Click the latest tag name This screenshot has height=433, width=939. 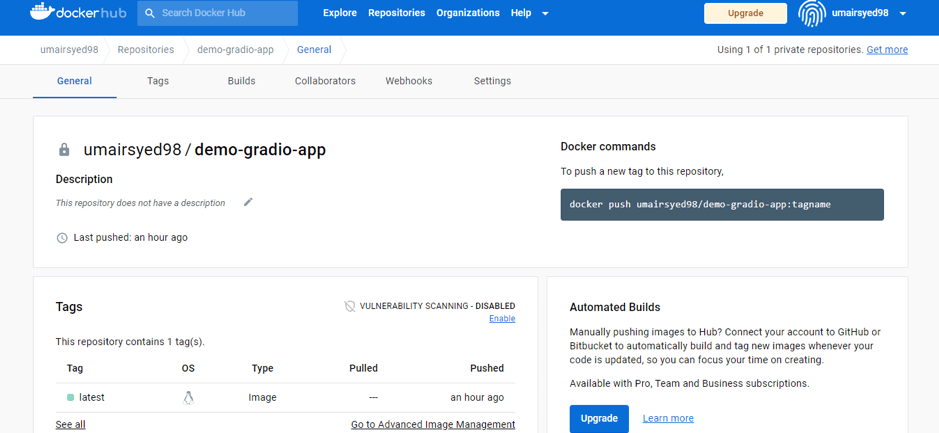click(92, 397)
